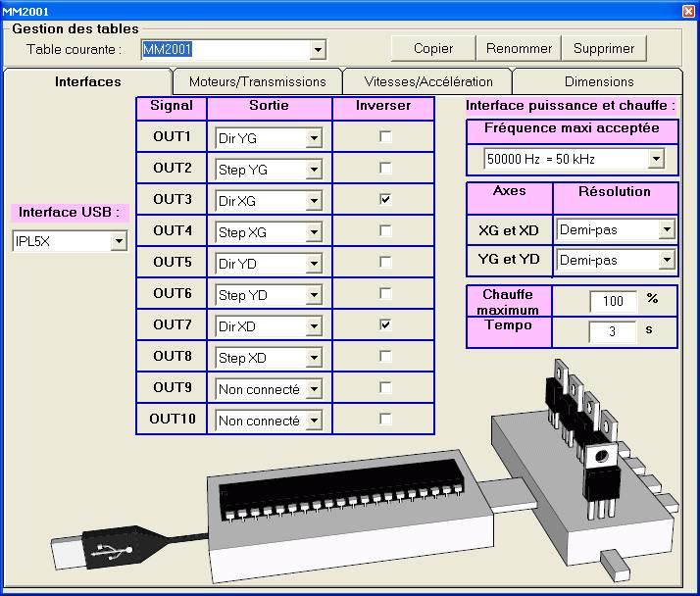Screen dimensions: 700x596
Task: Expand the Fréquence maxi acceptée dropdown
Action: [x=656, y=159]
